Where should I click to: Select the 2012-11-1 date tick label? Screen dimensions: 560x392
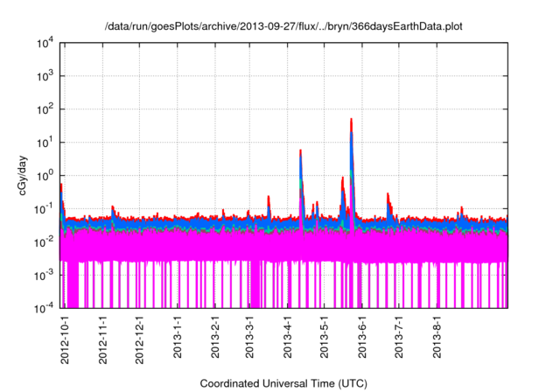(x=102, y=338)
